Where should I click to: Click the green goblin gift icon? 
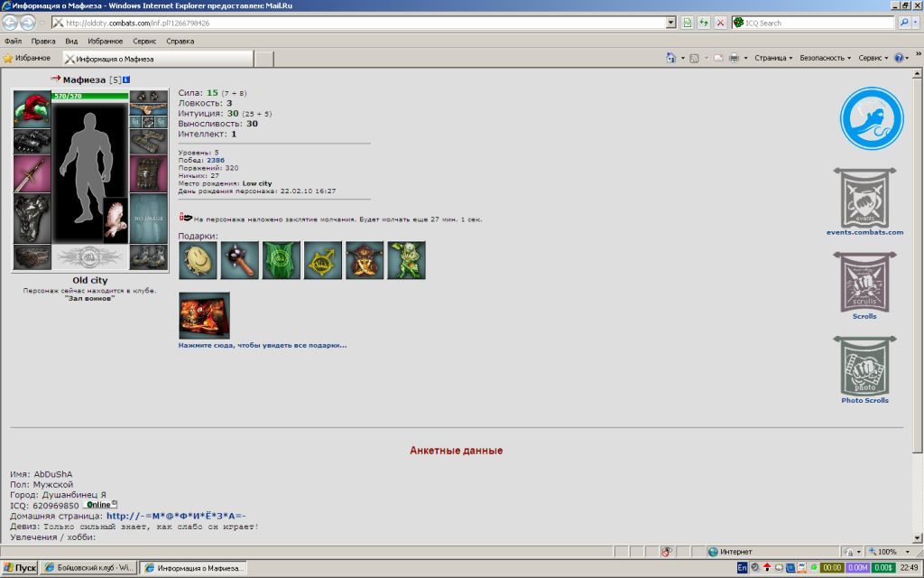[406, 260]
